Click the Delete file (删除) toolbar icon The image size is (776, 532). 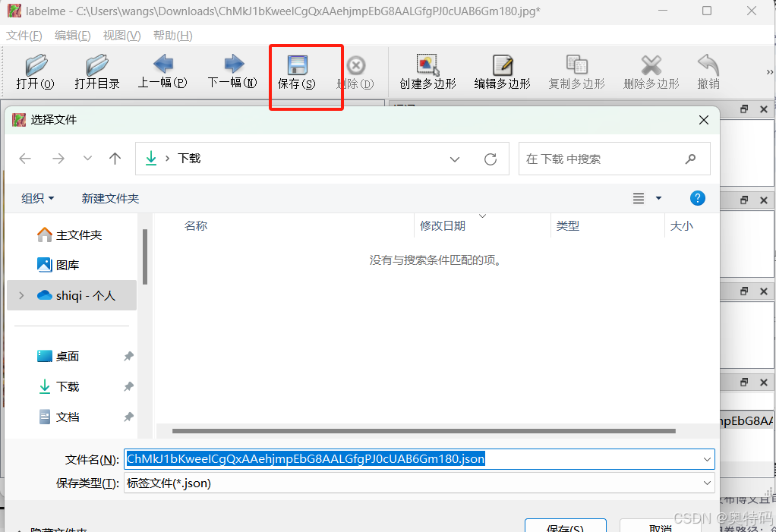[x=356, y=65]
